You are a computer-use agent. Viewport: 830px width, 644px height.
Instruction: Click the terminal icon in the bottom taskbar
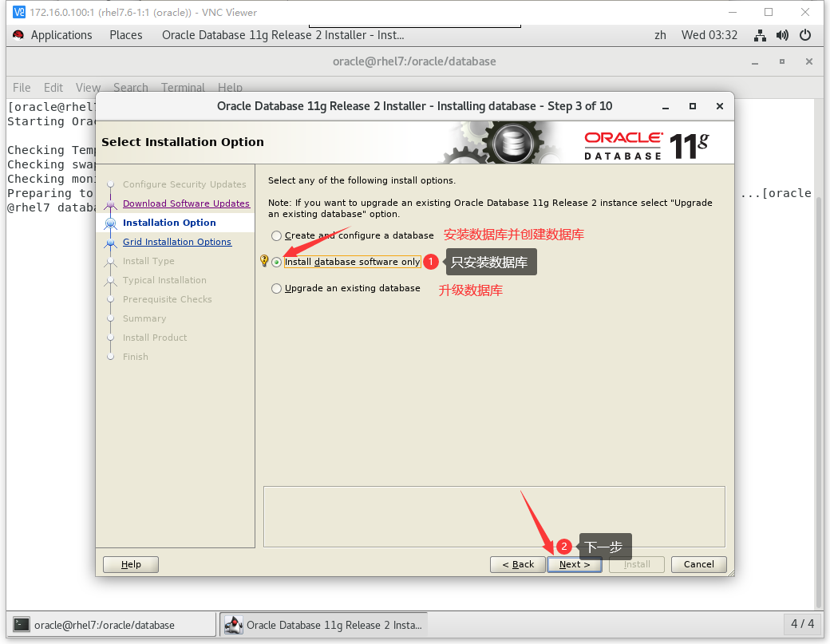[x=22, y=624]
